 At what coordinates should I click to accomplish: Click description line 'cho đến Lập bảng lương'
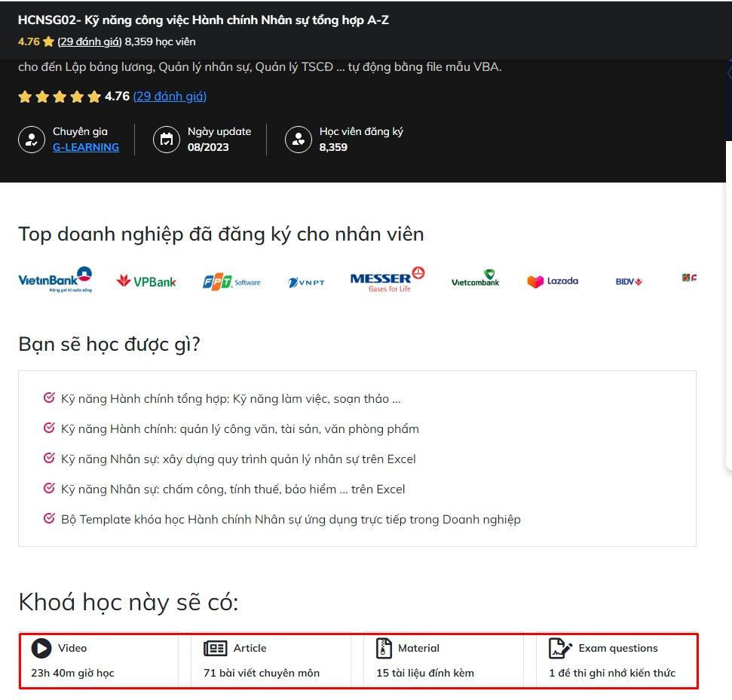point(260,67)
